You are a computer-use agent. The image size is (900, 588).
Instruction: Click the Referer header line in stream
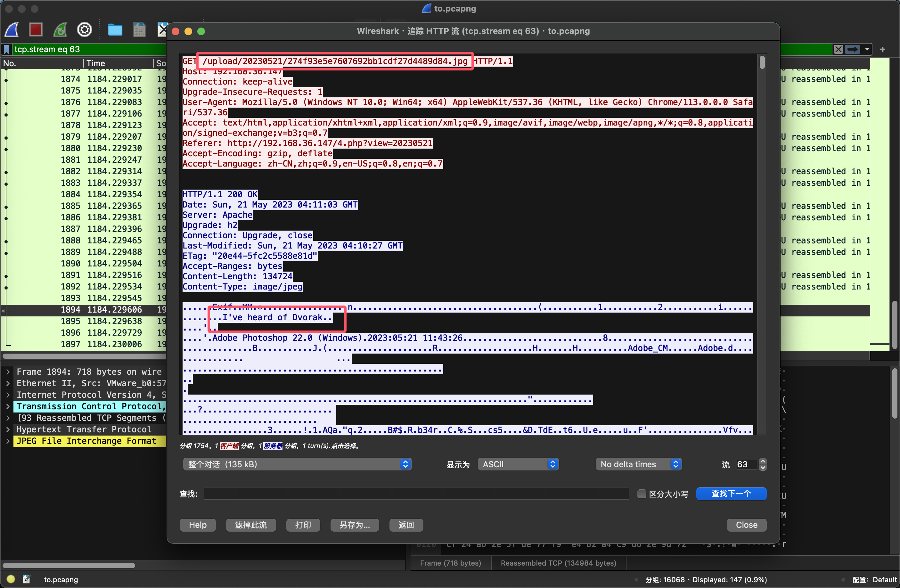tap(307, 143)
